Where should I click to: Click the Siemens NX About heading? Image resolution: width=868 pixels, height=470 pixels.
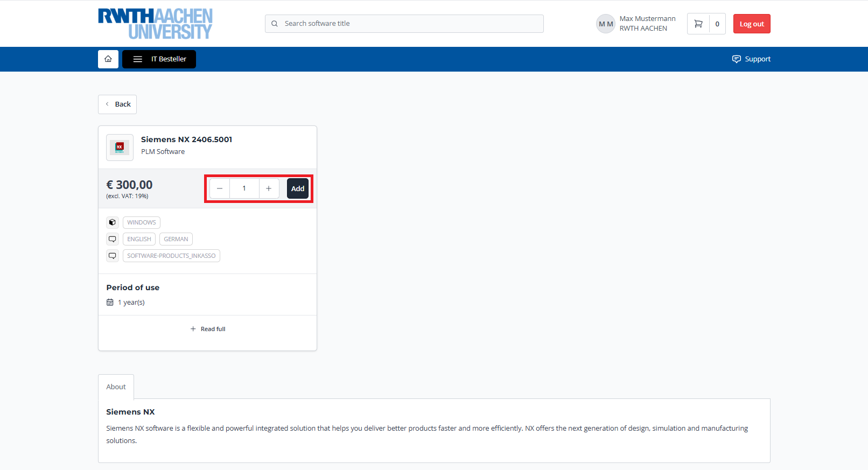[130, 412]
